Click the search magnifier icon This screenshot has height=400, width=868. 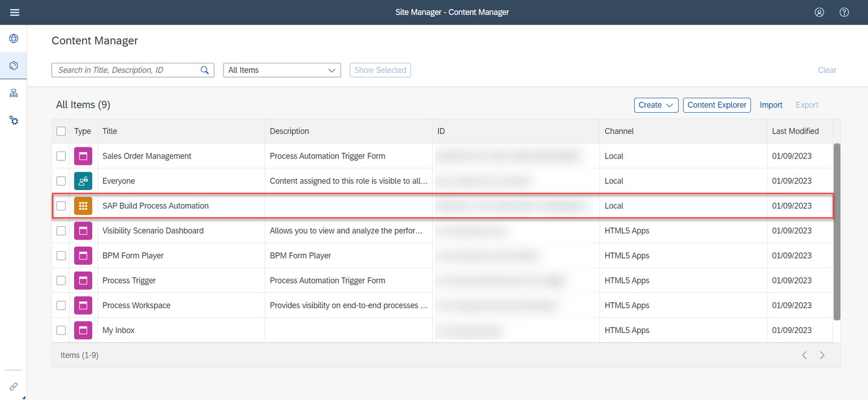(x=205, y=70)
